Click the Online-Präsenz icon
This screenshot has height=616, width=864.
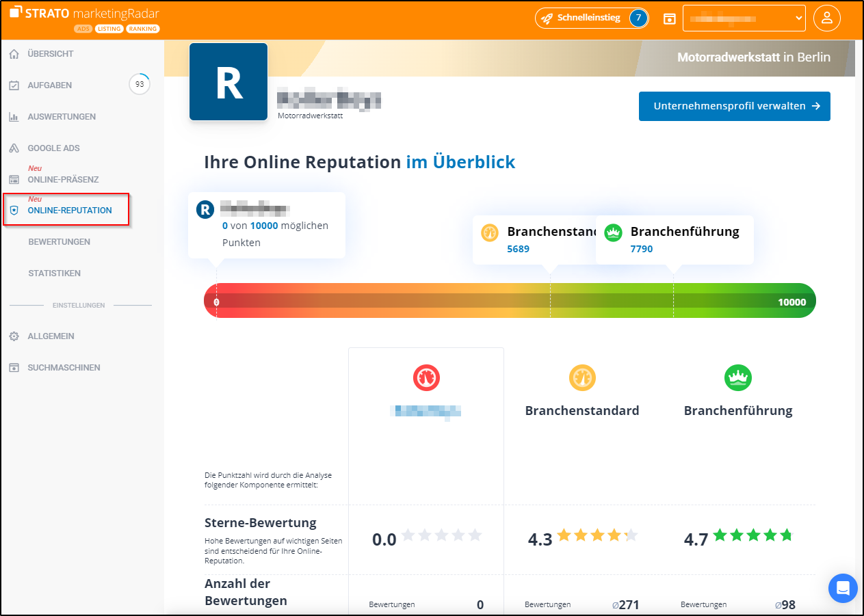[14, 179]
